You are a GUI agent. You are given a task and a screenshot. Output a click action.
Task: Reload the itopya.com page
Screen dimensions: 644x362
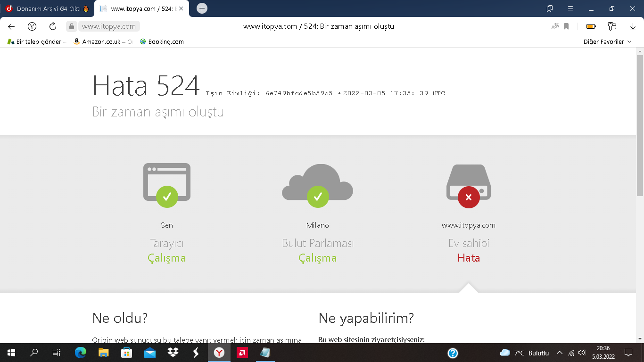point(53,26)
